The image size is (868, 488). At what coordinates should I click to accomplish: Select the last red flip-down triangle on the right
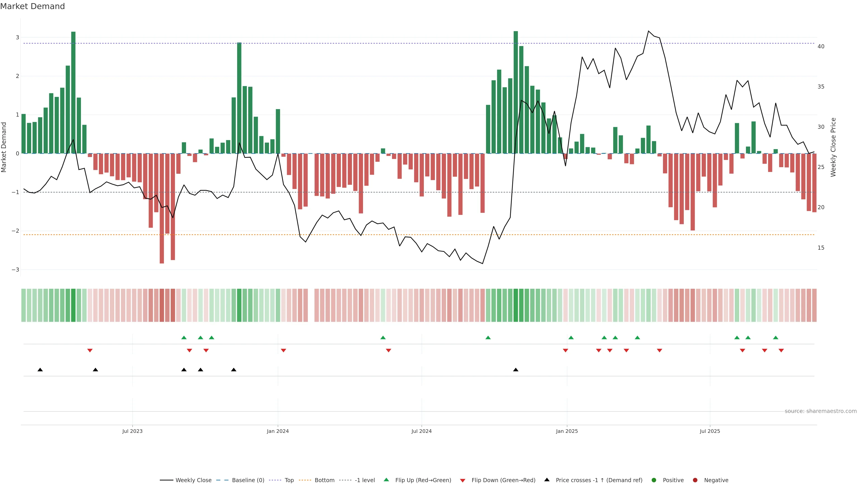[781, 351]
